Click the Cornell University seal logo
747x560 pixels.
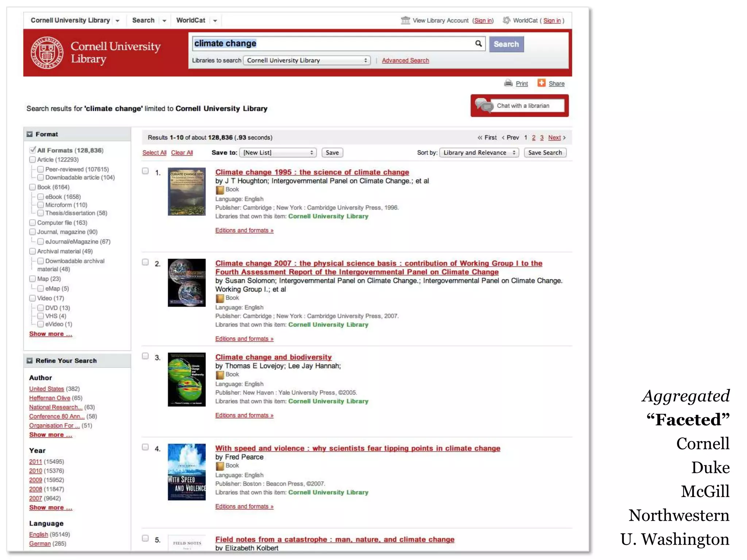click(x=47, y=53)
